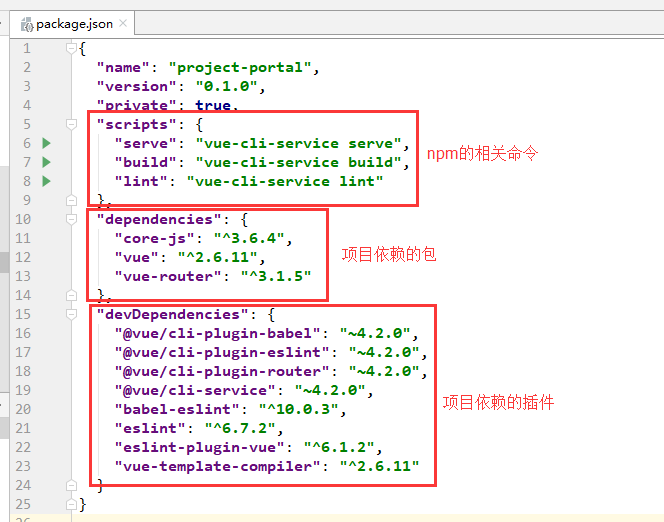664x522 pixels.
Task: Click the "version" key
Action: [136, 86]
